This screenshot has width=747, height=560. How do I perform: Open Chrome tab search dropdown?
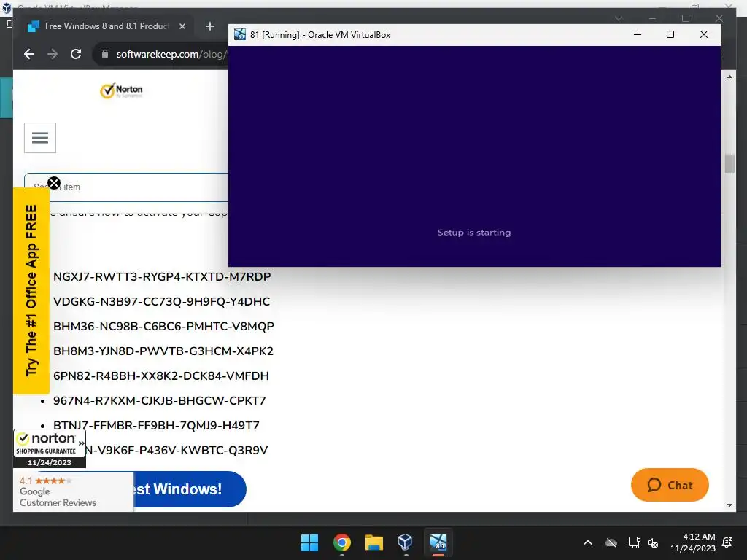[x=619, y=18]
